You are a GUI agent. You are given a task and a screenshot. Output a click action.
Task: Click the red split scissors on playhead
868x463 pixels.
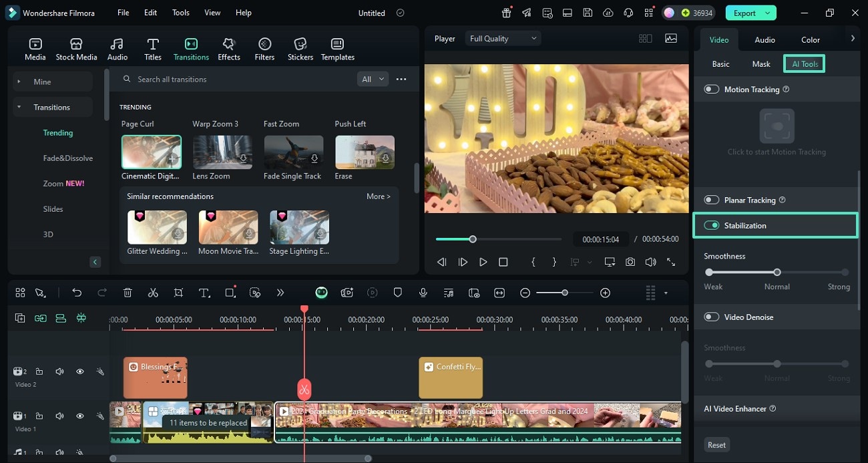point(304,389)
